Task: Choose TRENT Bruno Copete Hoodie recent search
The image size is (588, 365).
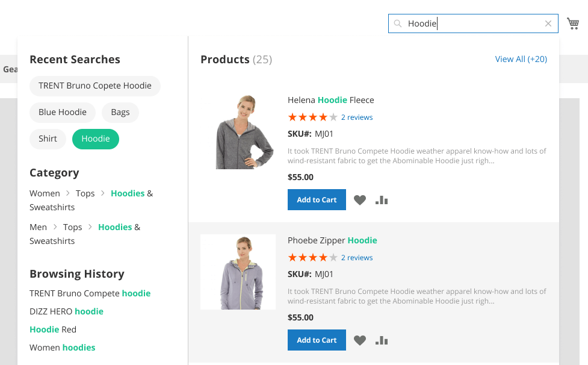Action: [x=95, y=86]
